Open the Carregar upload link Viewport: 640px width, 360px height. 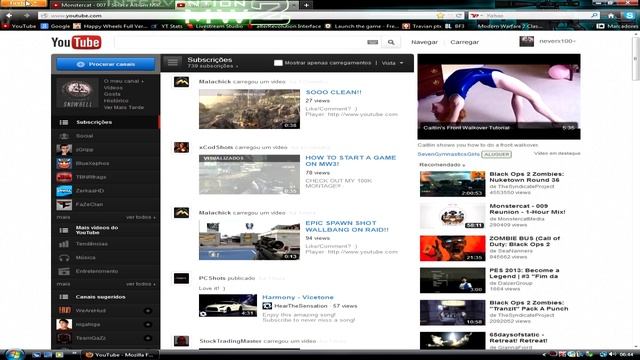[x=464, y=42]
